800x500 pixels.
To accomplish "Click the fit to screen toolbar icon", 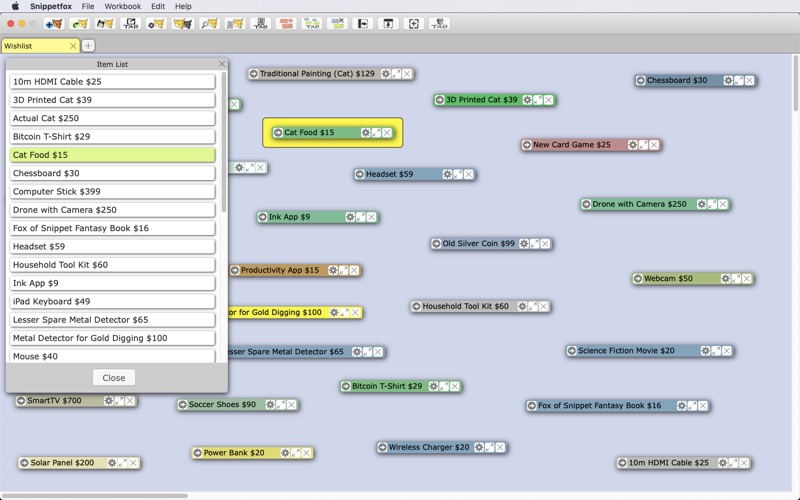I will point(414,23).
